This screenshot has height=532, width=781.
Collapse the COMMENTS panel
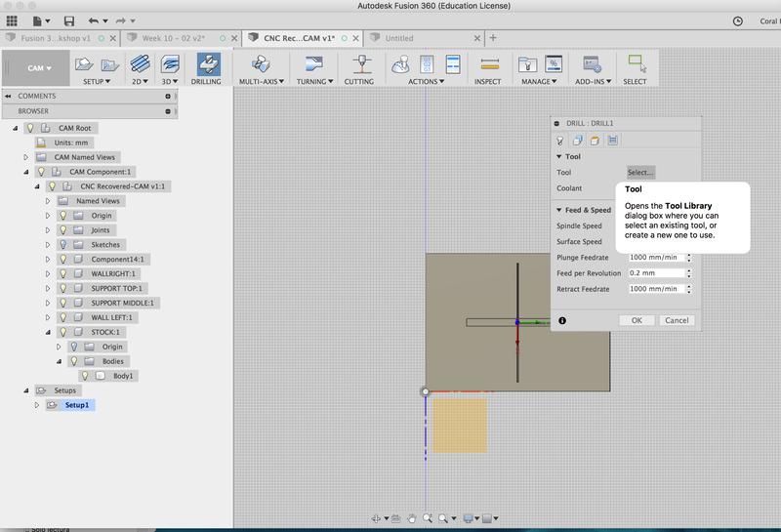[x=8, y=96]
